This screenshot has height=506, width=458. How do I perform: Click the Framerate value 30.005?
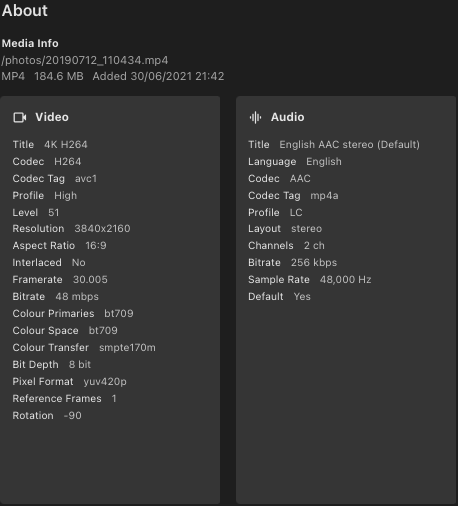(90, 279)
